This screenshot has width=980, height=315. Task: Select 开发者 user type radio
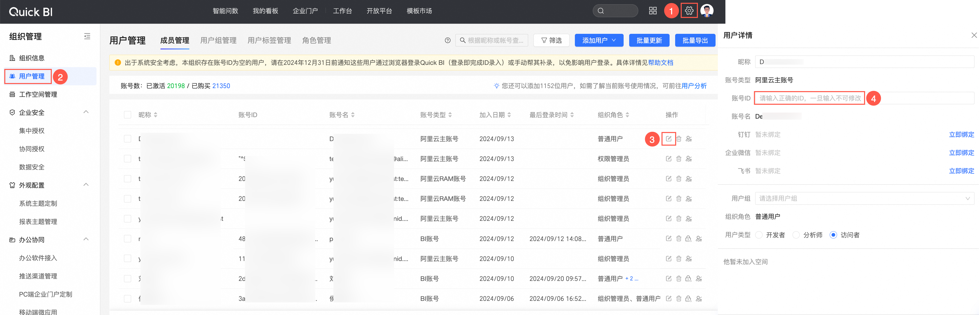click(758, 235)
